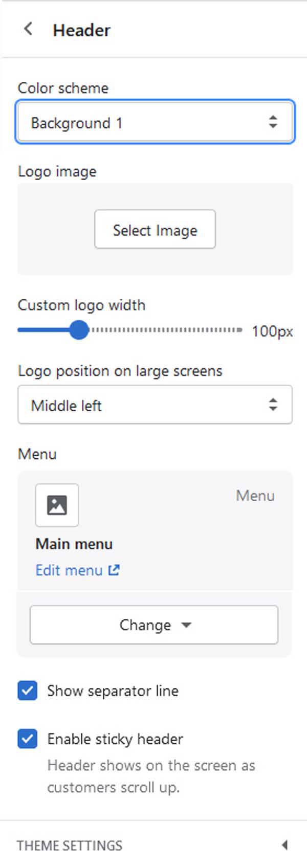Click the Custom logo width slider track

pyautogui.click(x=130, y=330)
